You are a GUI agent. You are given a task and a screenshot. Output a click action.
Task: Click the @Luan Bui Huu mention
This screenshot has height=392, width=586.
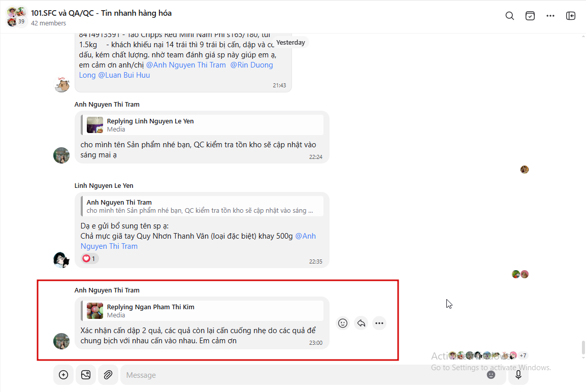124,75
